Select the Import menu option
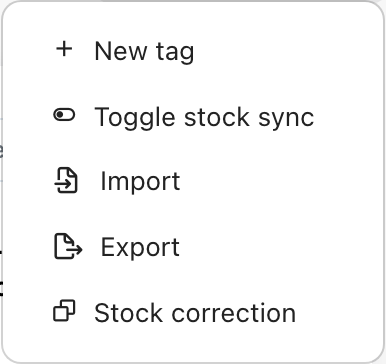The height and width of the screenshot is (364, 386). (193, 181)
